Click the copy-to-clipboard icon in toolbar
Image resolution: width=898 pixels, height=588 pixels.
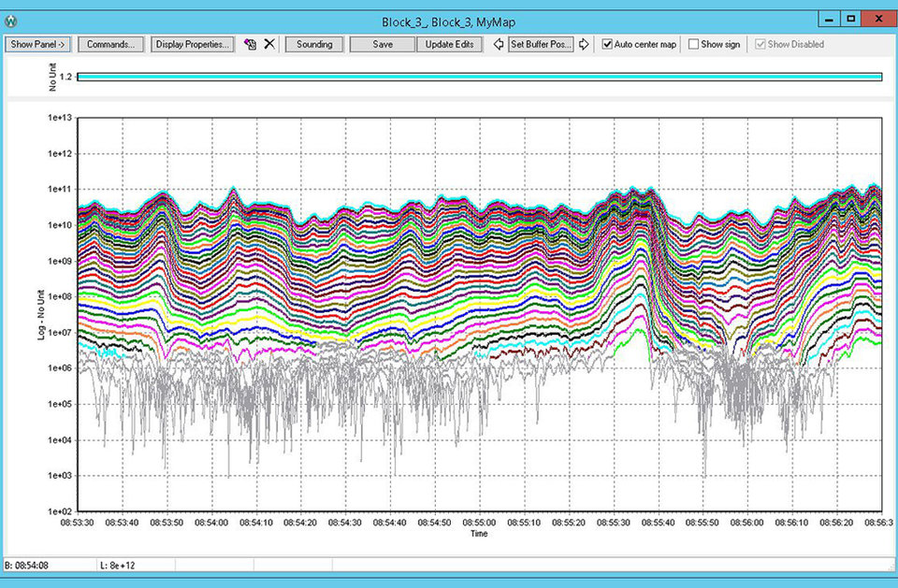250,44
